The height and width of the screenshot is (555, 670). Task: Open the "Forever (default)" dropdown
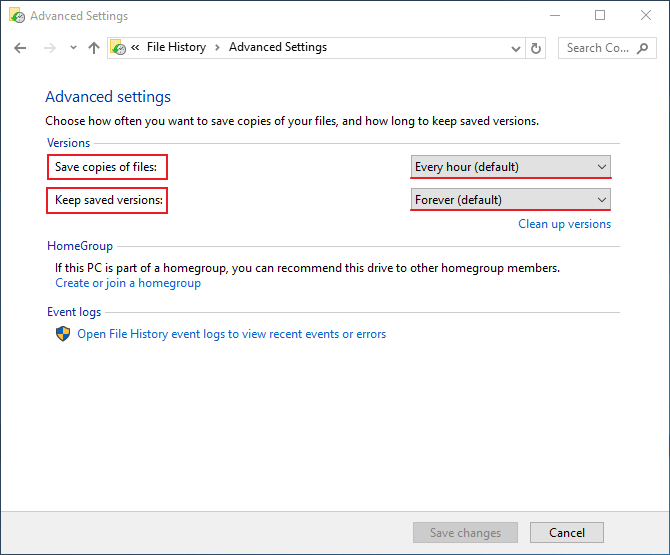[x=511, y=200]
